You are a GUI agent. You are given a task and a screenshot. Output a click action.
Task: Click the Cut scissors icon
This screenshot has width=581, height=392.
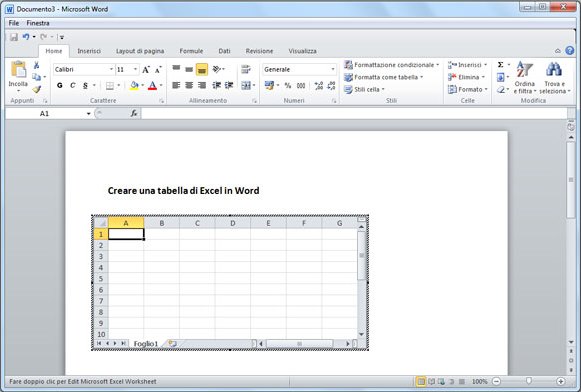click(36, 65)
